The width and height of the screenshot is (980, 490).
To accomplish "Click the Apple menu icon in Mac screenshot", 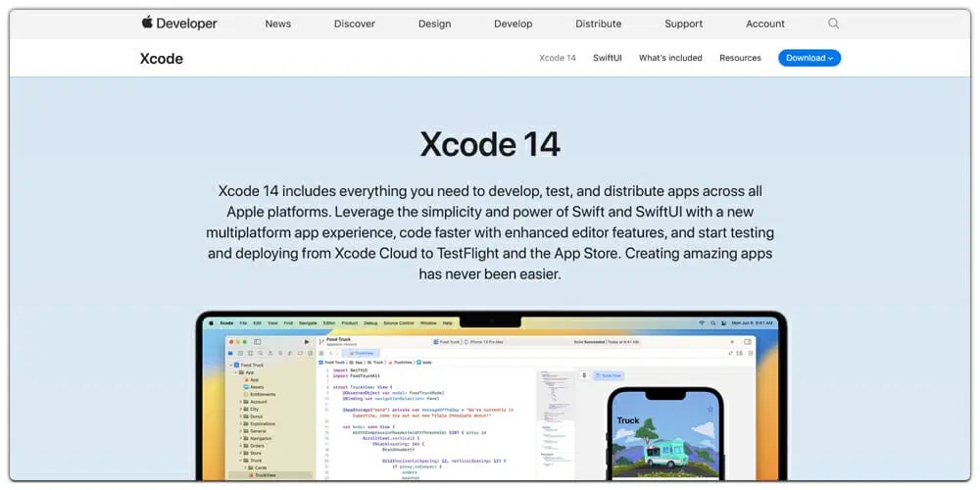I will pyautogui.click(x=212, y=323).
